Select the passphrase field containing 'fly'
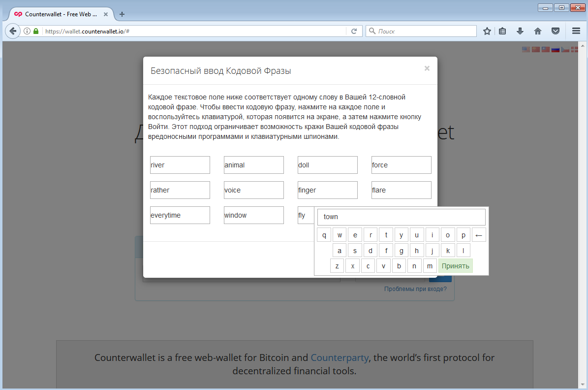588x390 pixels. [x=306, y=215]
